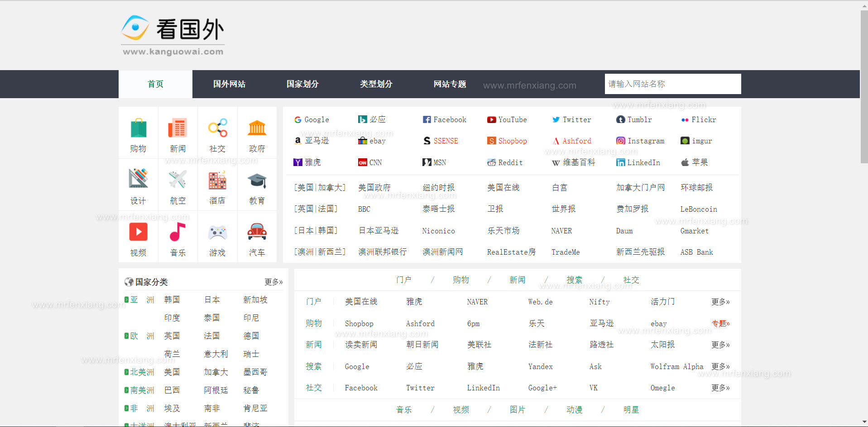Screen dimensions: 868x427
Task: Open the 教育 graduation cap icon
Action: [257, 181]
